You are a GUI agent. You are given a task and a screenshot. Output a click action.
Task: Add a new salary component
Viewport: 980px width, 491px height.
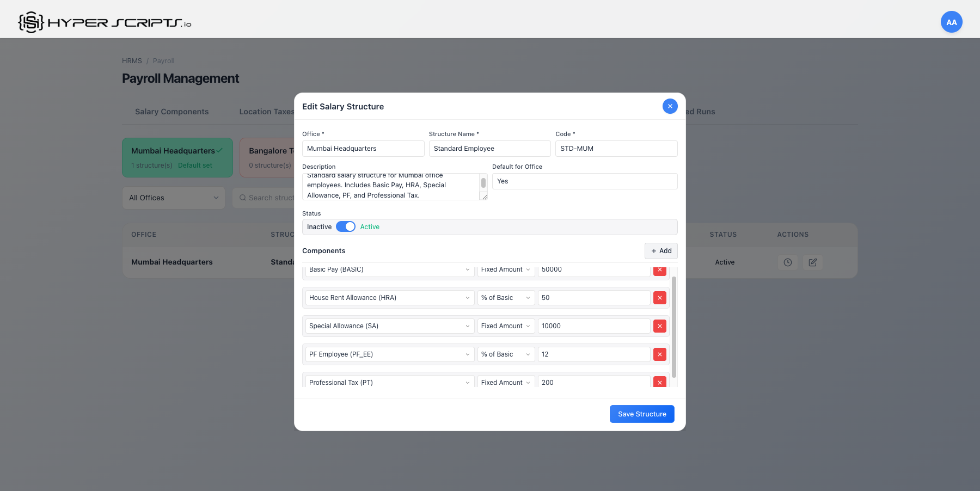[x=661, y=251]
